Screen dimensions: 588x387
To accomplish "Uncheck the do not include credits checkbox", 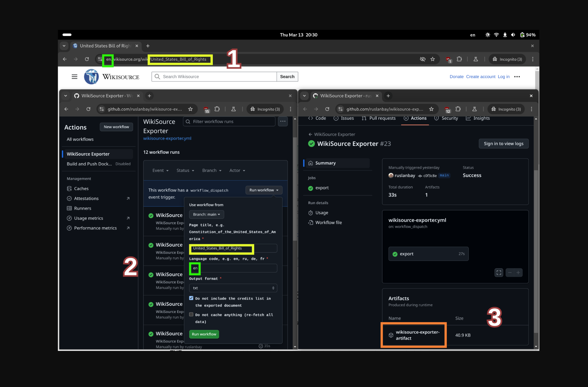I will click(191, 298).
